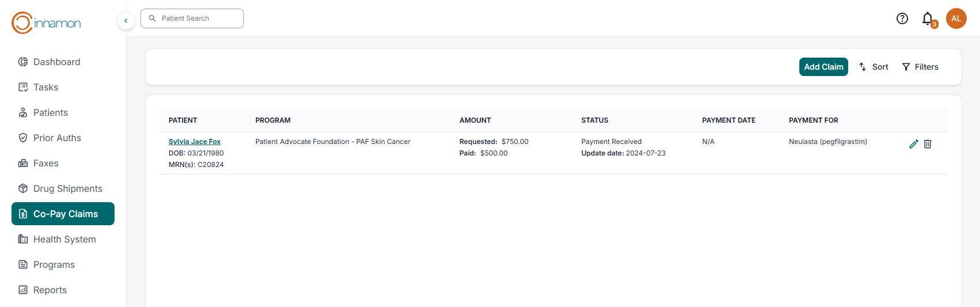980x307 pixels.
Task: Click the magnifier icon in Patient Search
Action: [x=152, y=18]
